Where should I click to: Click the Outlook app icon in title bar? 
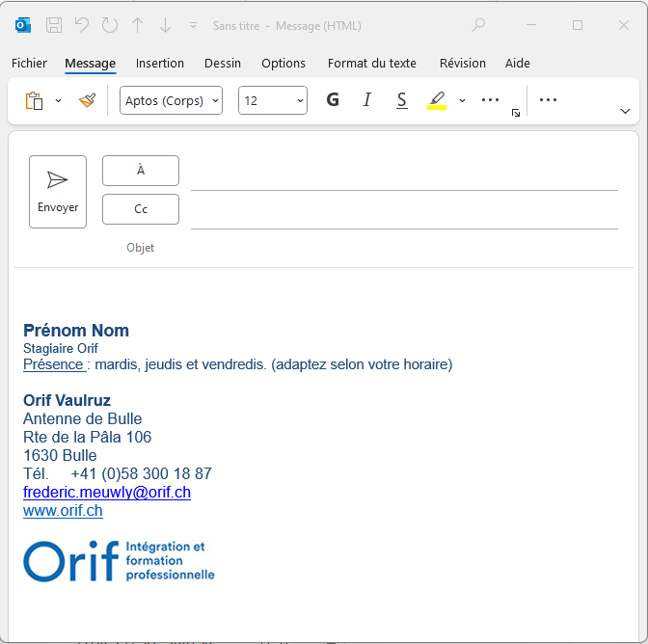23,26
